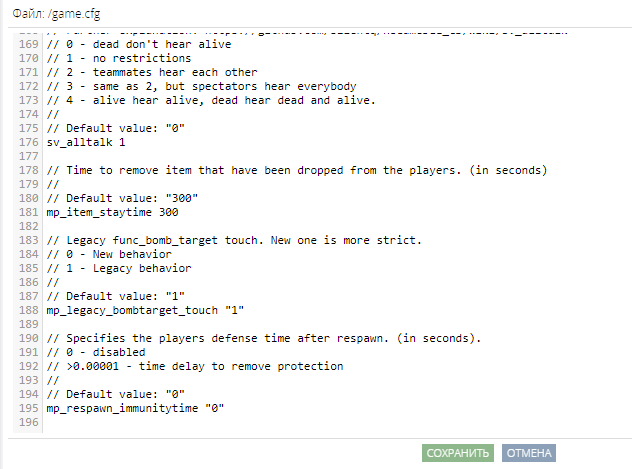This screenshot has height=469, width=632.
Task: Click the "Legacy func_bomb_target touch" comment line
Action: click(234, 240)
